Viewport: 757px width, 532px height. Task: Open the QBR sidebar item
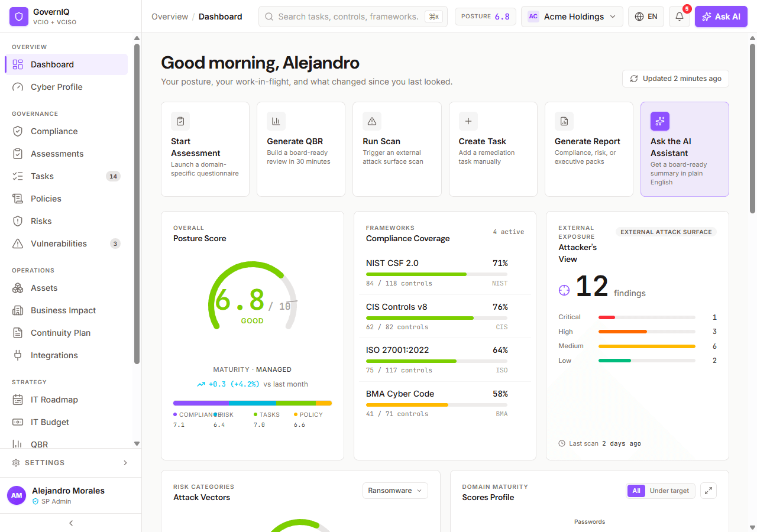66,444
